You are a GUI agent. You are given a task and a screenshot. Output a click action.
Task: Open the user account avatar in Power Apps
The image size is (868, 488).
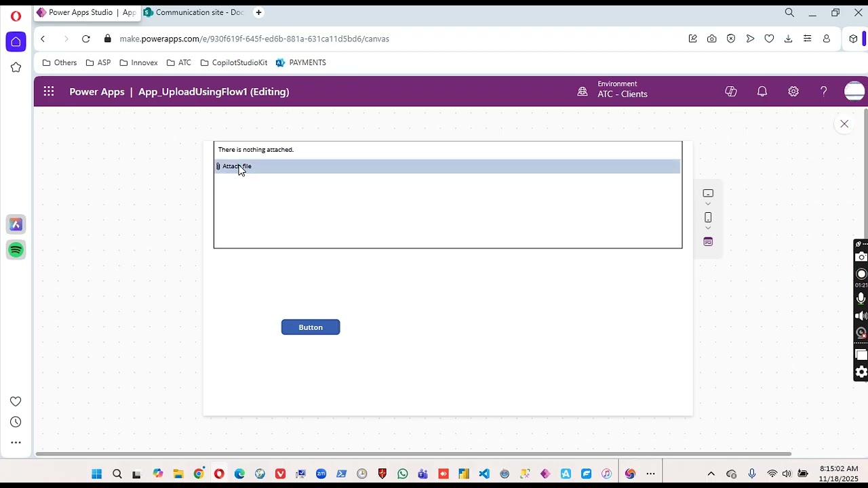click(x=854, y=91)
